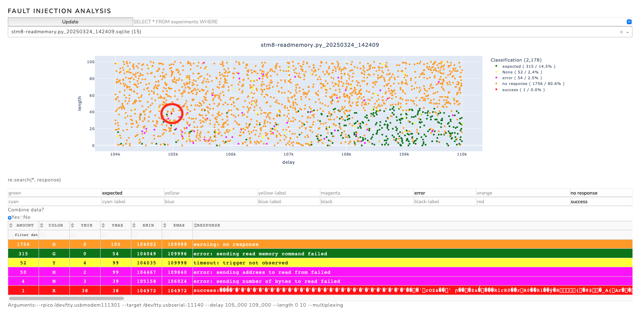Toggle case sensitivity for YMAX filter
The height and width of the screenshot is (314, 644).
click(x=104, y=235)
